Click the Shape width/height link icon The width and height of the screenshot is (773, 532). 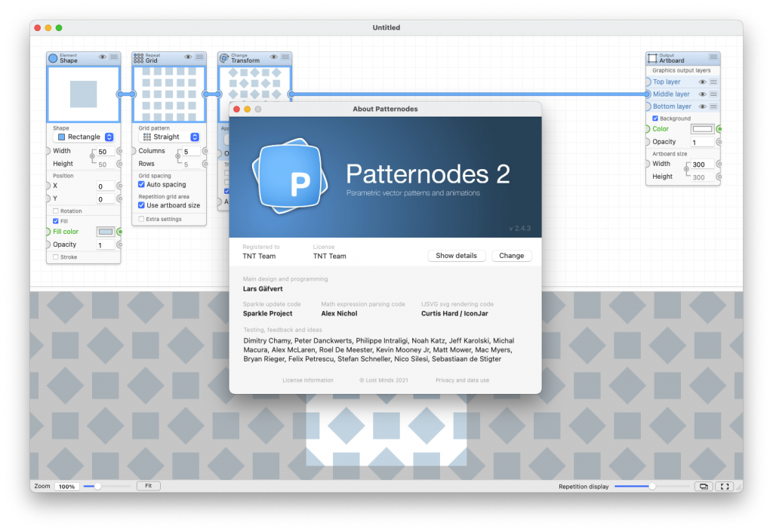[x=92, y=157]
